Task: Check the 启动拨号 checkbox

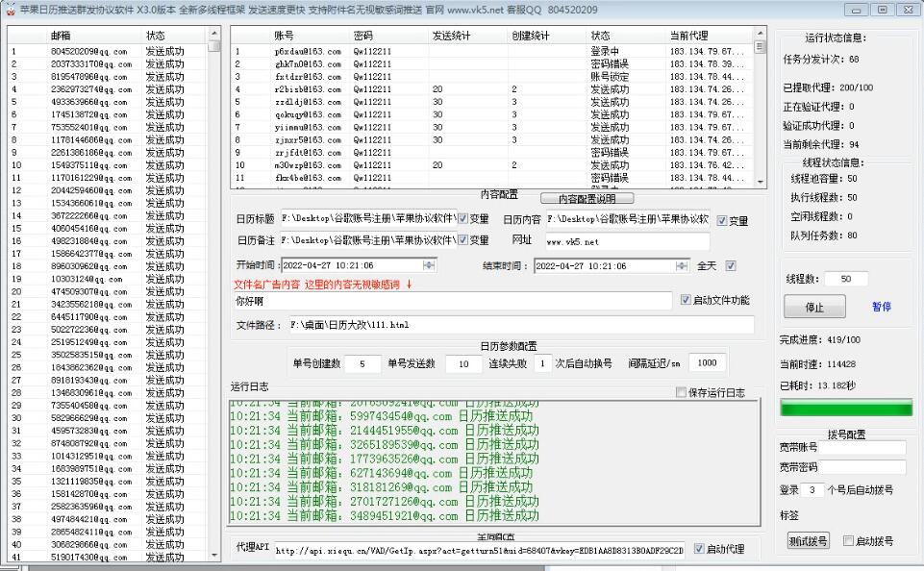Action: (x=848, y=541)
